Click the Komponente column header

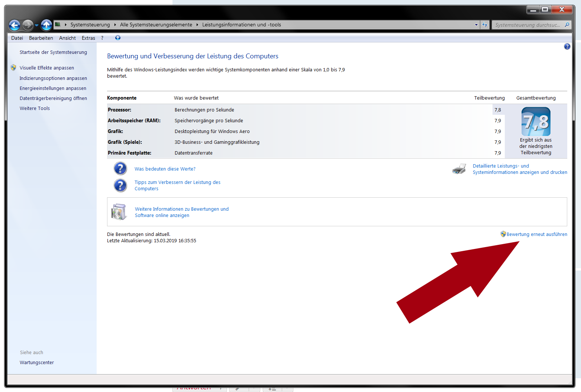coord(122,98)
